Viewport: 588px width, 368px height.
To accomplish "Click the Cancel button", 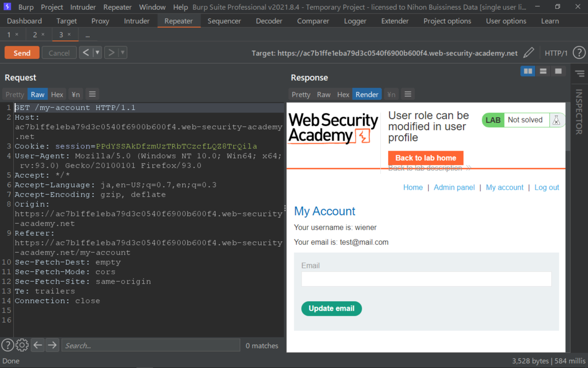I will pos(59,53).
